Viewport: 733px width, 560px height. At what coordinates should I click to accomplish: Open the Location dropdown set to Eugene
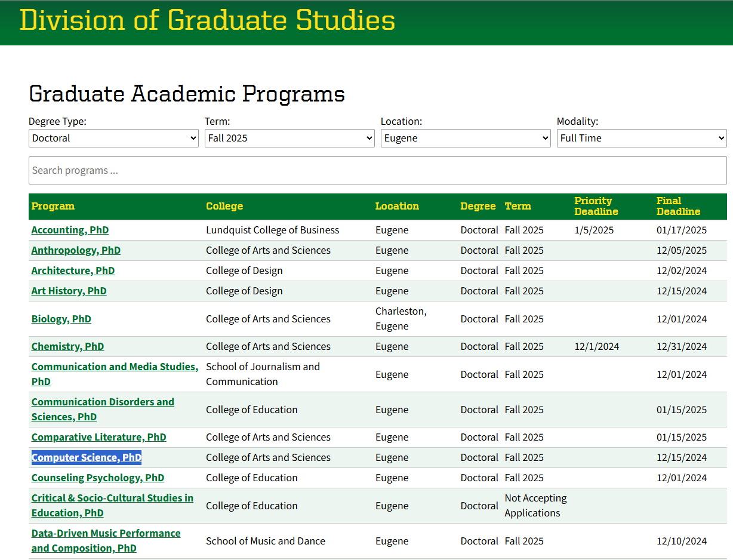pos(466,138)
